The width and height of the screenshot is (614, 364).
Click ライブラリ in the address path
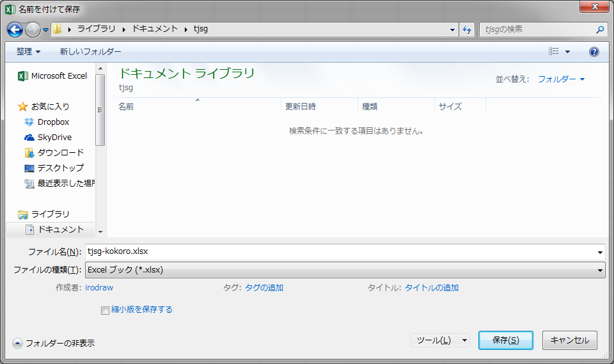coord(97,29)
